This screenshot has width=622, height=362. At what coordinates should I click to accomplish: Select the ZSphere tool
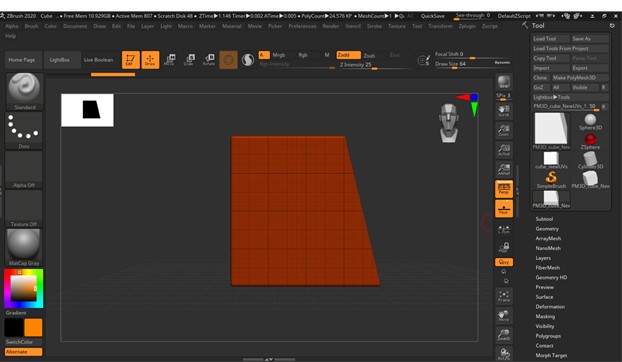[x=590, y=141]
